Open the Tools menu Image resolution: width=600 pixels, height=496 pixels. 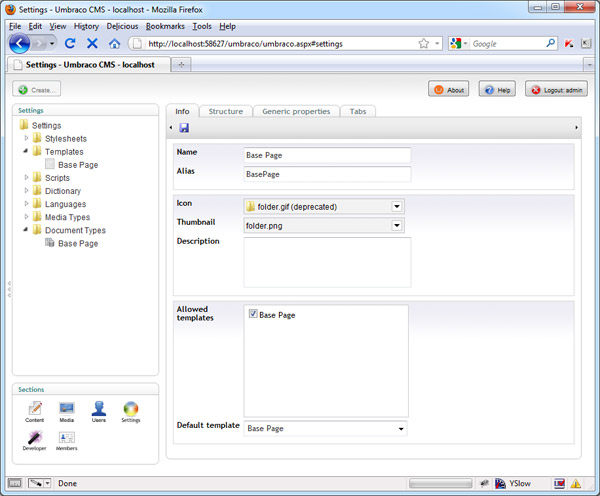point(202,26)
